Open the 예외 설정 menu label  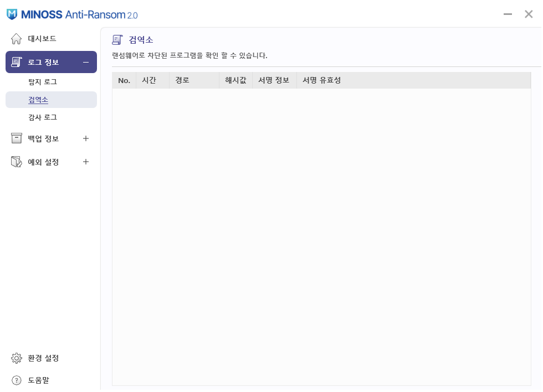pos(43,162)
